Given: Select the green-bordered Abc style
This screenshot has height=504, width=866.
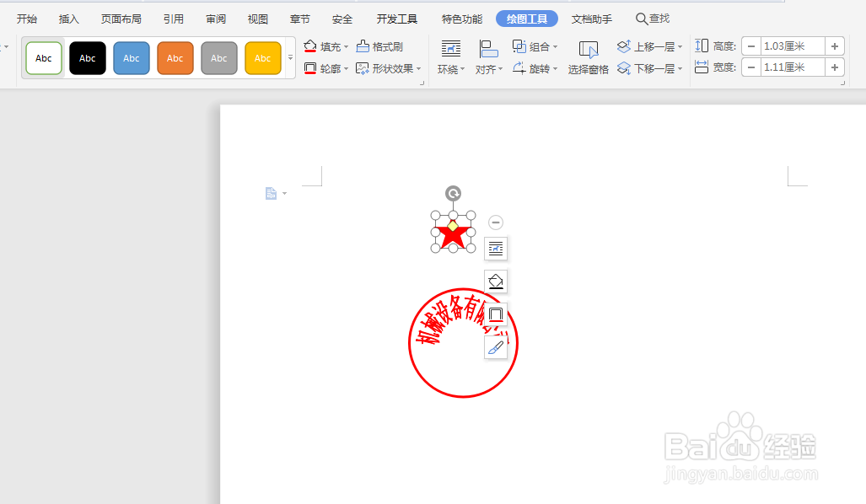Looking at the screenshot, I should pos(43,57).
